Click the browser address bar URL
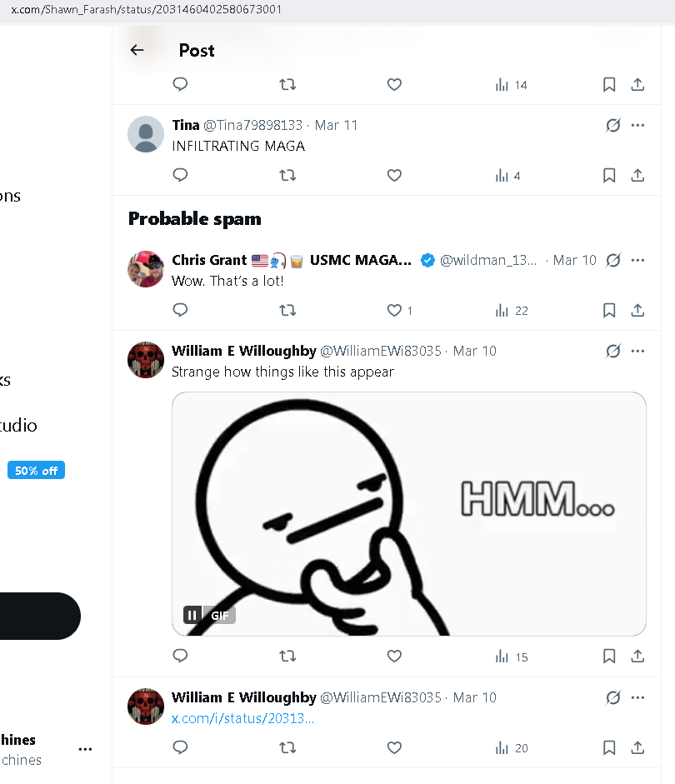 [146, 9]
